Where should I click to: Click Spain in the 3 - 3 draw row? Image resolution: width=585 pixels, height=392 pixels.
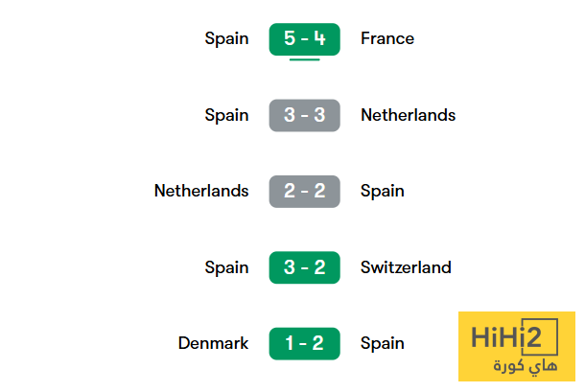tap(226, 115)
